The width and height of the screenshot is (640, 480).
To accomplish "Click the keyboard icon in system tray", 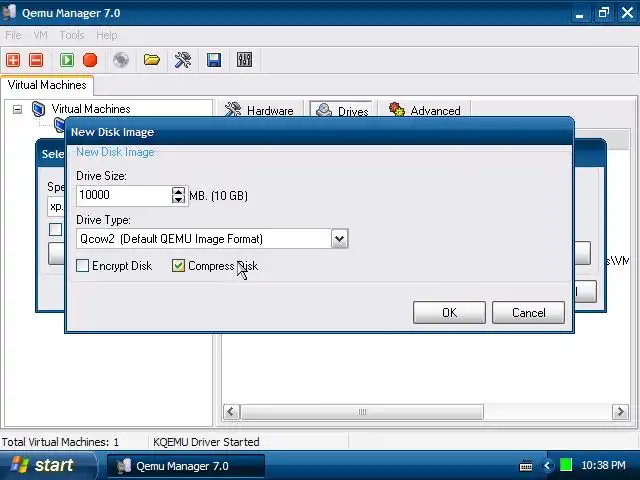I will click(526, 465).
